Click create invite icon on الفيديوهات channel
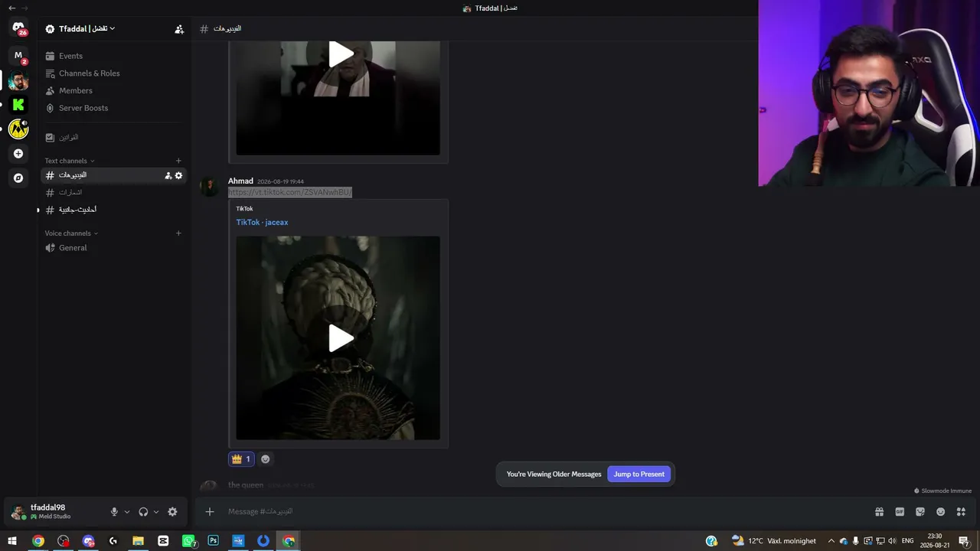Image resolution: width=980 pixels, height=551 pixels. 168,175
